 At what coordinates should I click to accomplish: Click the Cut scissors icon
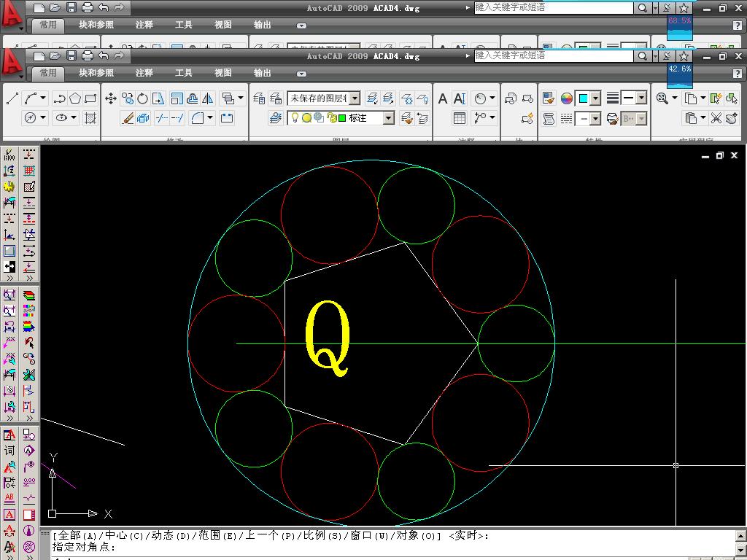pyautogui.click(x=716, y=117)
